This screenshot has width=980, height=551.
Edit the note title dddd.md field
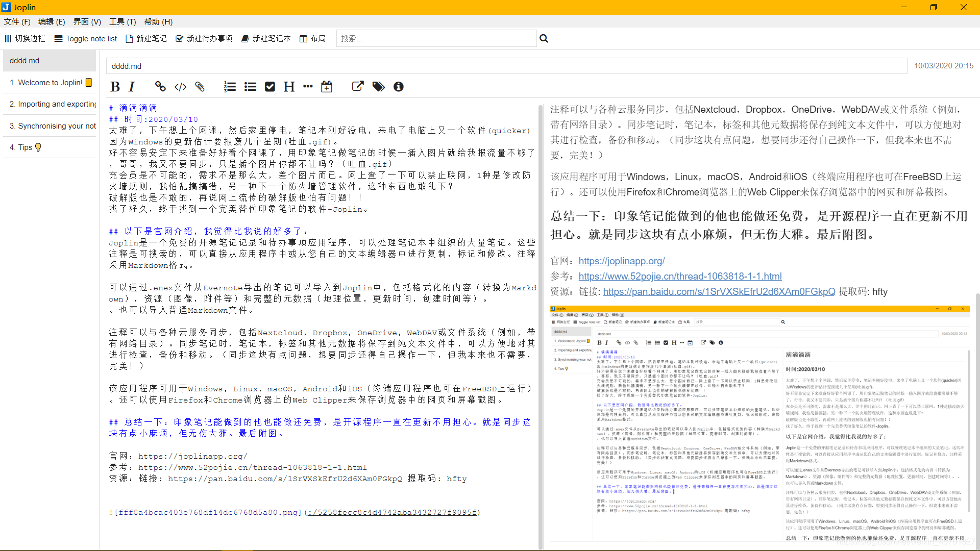point(506,66)
